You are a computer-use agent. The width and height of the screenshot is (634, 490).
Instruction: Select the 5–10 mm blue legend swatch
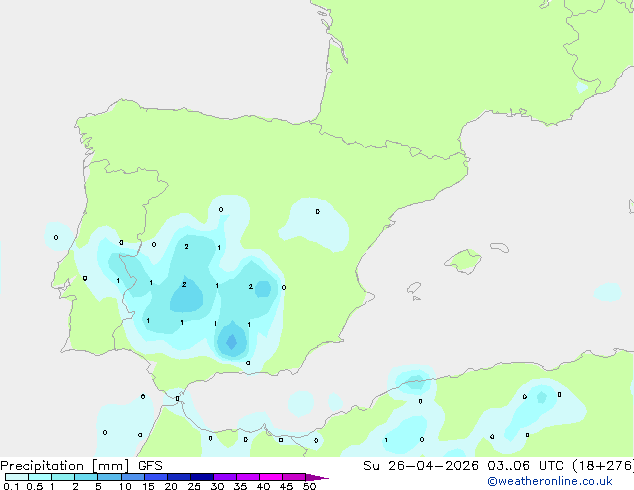pos(110,477)
